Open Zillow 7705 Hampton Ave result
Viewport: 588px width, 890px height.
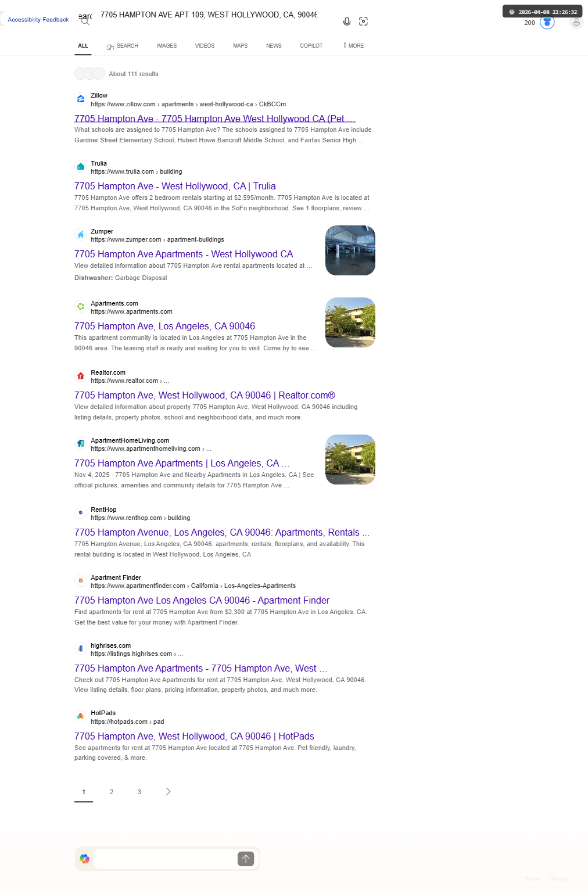click(x=215, y=119)
